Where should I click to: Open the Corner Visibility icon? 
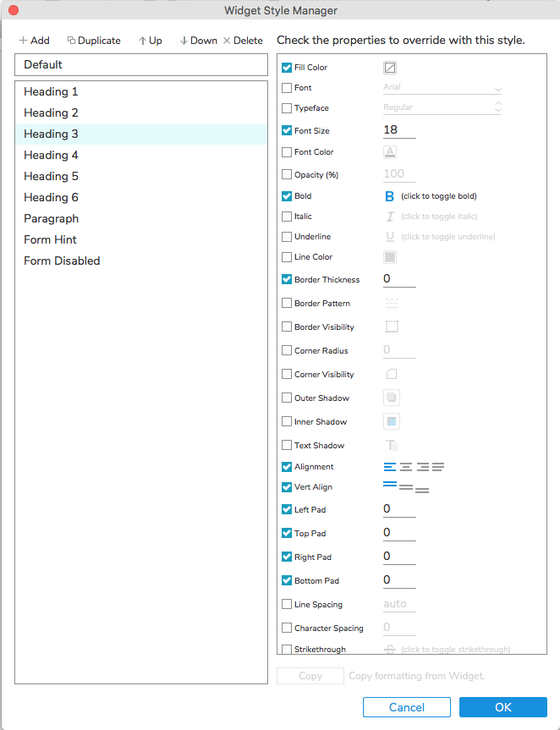click(392, 374)
